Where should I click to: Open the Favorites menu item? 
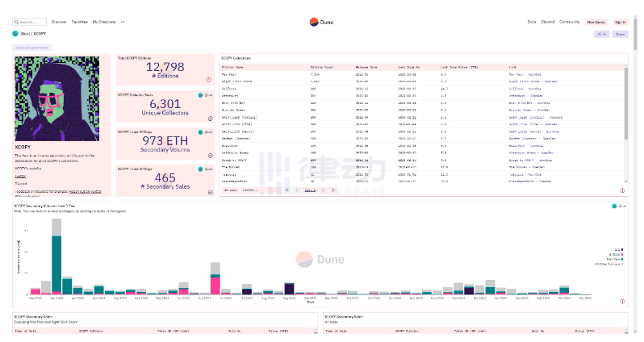(79, 22)
